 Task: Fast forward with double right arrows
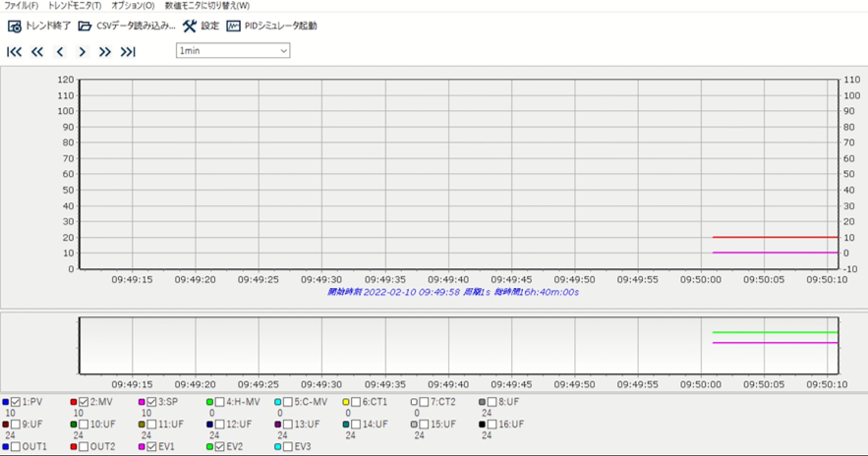tap(105, 52)
